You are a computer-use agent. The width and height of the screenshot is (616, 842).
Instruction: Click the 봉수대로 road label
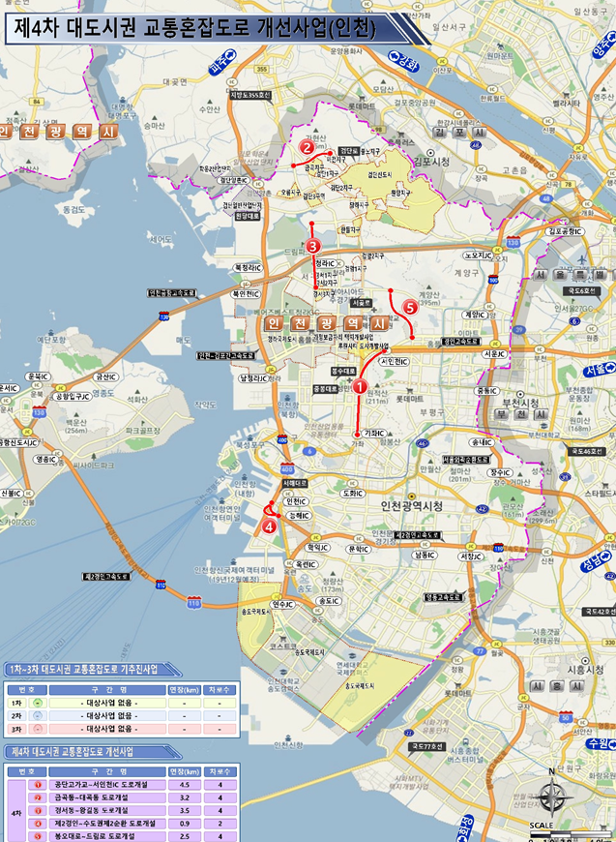343,371
